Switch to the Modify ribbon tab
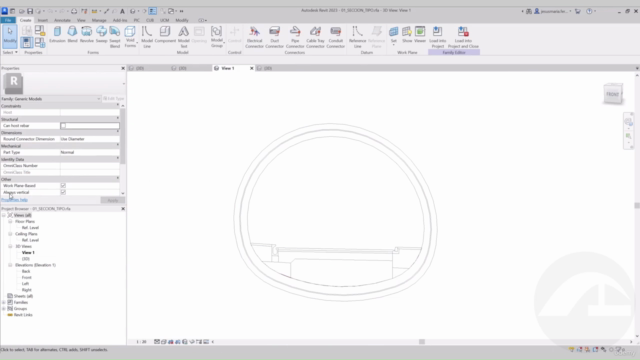 pos(182,20)
